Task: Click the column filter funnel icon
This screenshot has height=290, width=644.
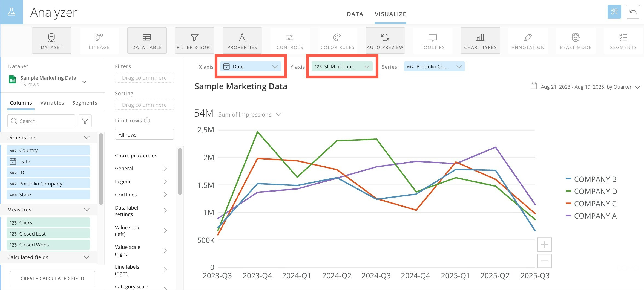Action: tap(85, 121)
